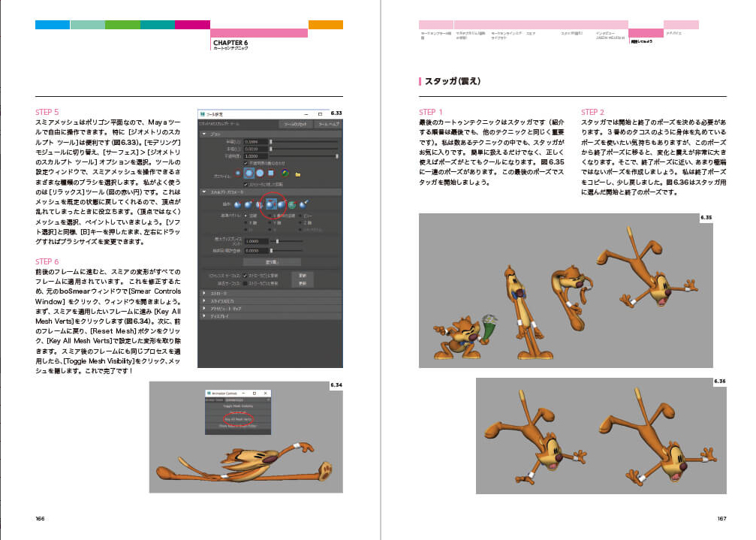This screenshot has height=540, width=756.
Task: Select the highlighted Gaussian brush profile
Action: point(248,173)
